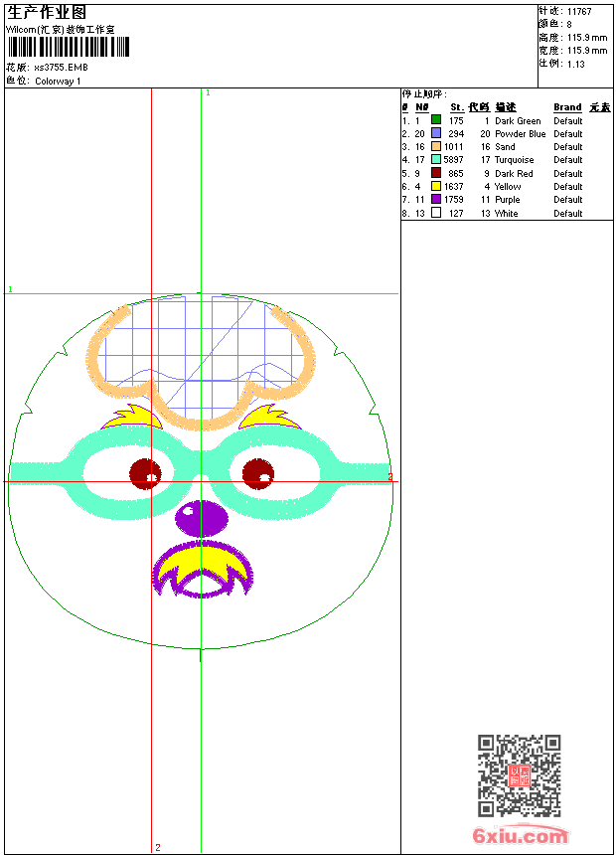Screen dimensions: 616x855
Task: Select stitch count 1759 in Purple row
Action: pos(453,200)
